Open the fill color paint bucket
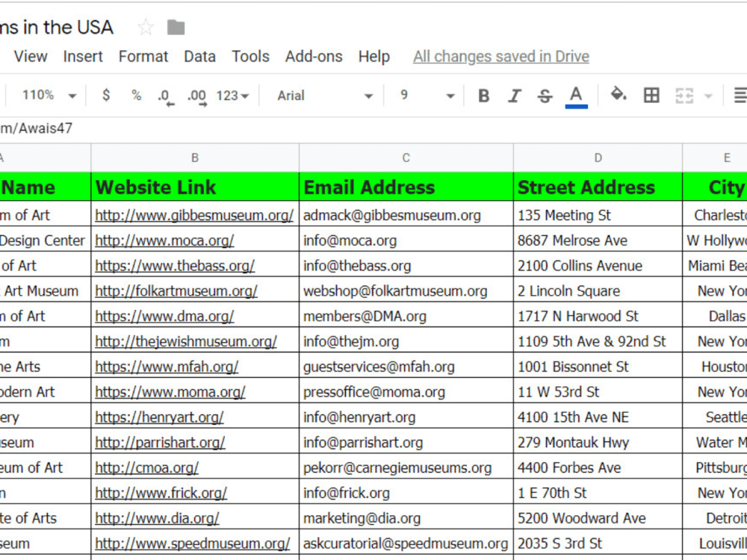 pyautogui.click(x=619, y=96)
